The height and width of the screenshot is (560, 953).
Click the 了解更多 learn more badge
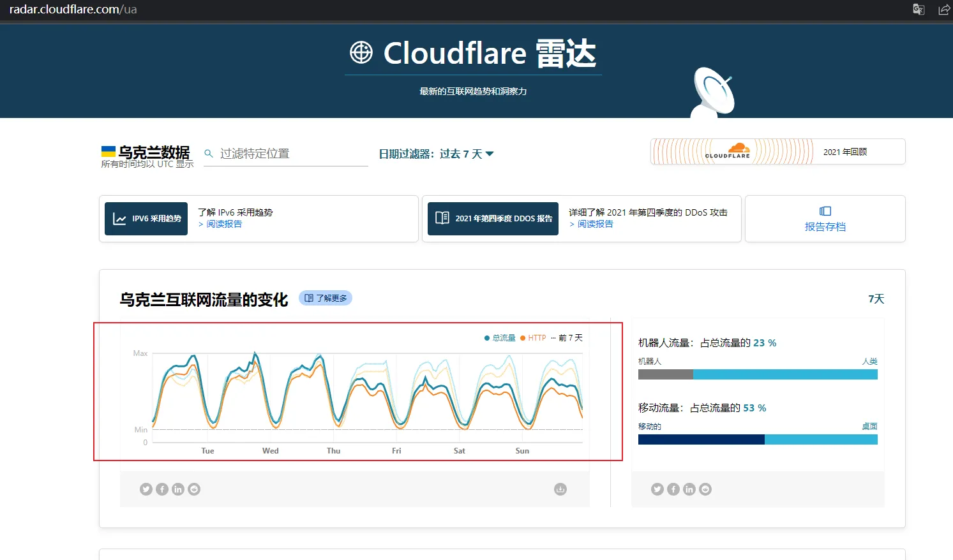pyautogui.click(x=326, y=298)
